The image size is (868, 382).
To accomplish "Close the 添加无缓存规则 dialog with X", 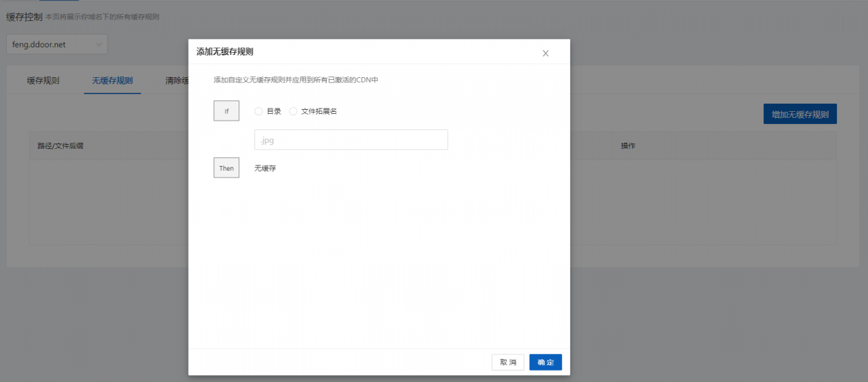I will (x=545, y=54).
